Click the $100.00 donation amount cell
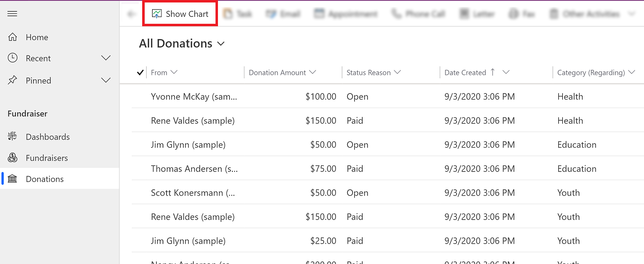The image size is (644, 264). click(321, 97)
